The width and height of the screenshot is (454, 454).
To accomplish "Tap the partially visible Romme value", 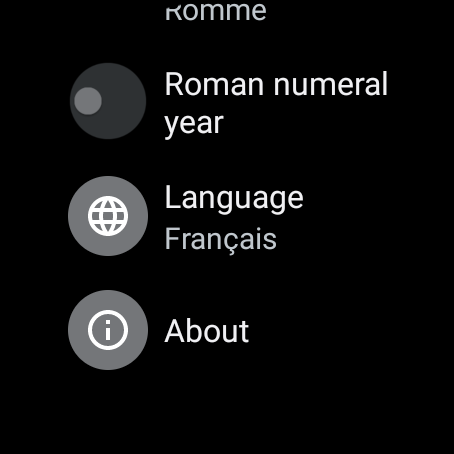I will (216, 11).
